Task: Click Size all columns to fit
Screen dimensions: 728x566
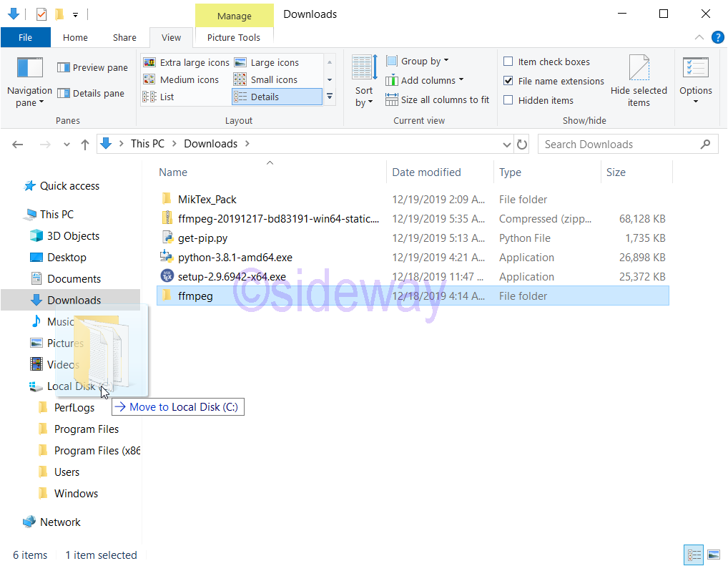Action: pos(438,99)
